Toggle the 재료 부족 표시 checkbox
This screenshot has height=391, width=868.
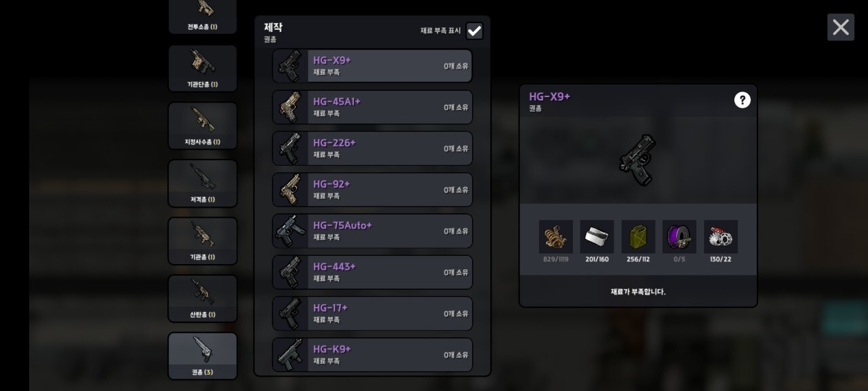[475, 31]
